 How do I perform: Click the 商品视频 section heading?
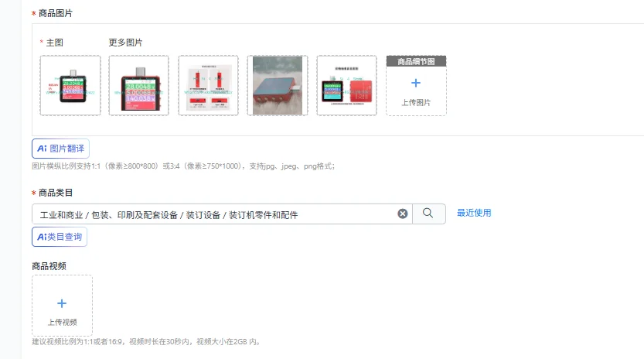(x=49, y=266)
